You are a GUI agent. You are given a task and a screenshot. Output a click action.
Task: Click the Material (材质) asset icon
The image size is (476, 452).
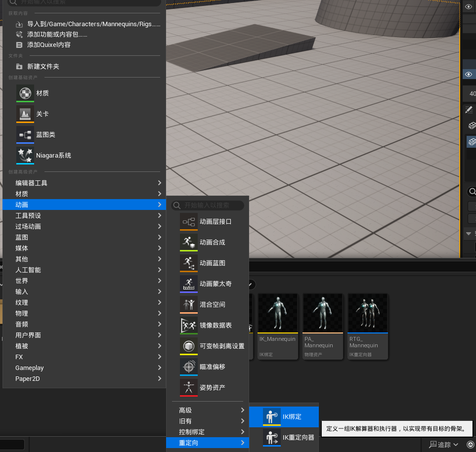pos(25,93)
